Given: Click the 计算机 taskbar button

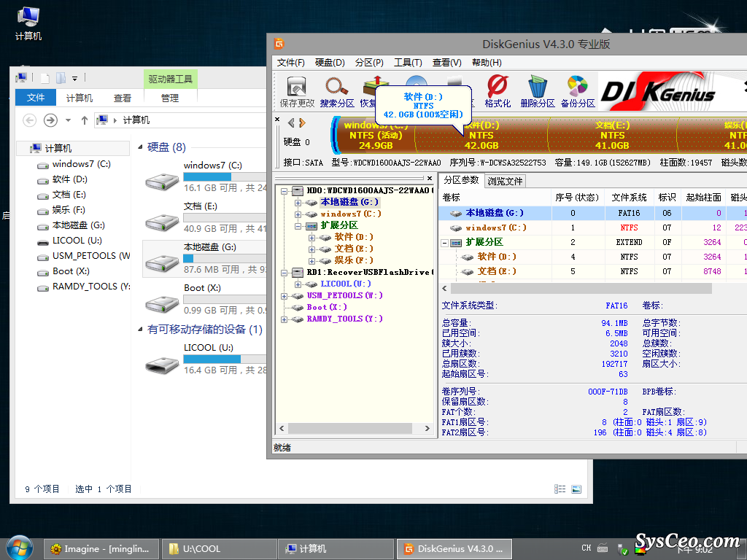Looking at the screenshot, I should 337,549.
